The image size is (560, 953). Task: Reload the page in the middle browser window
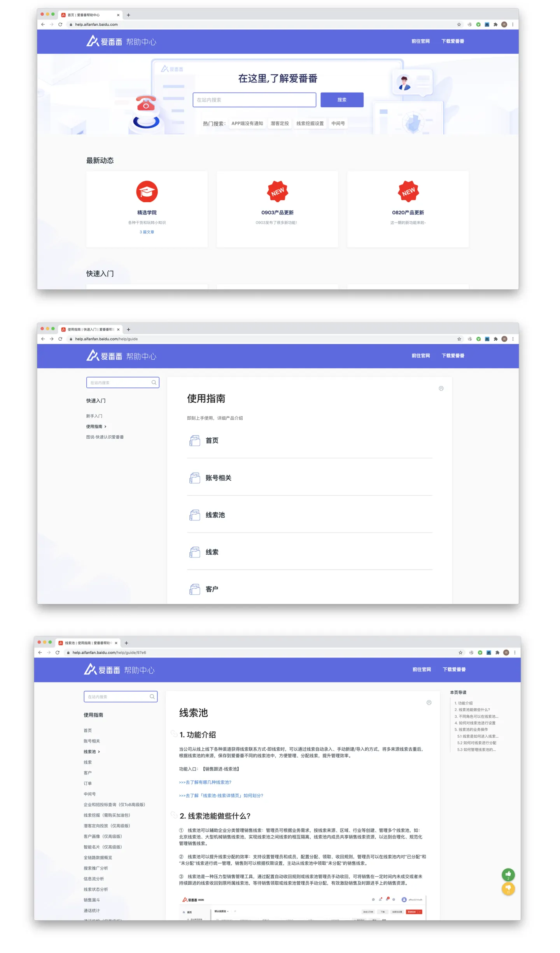click(60, 339)
